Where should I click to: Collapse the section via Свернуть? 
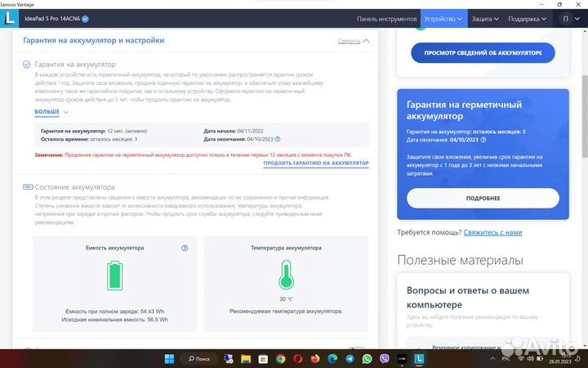coord(354,41)
